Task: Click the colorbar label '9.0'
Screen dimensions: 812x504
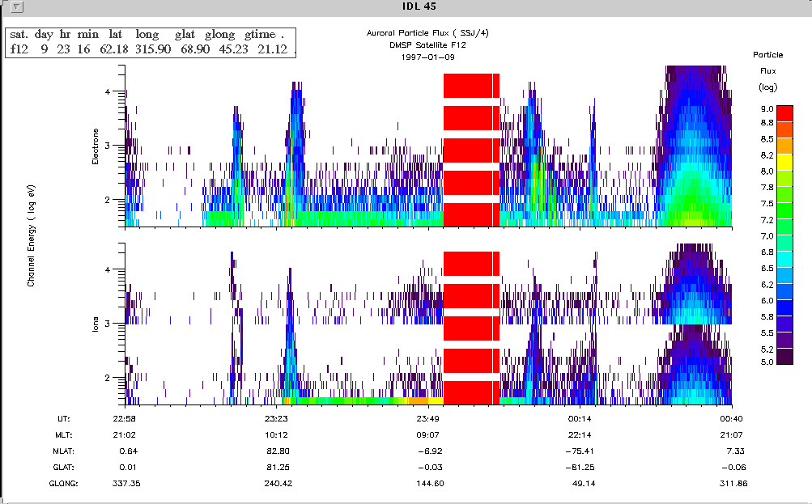Action: click(x=767, y=108)
